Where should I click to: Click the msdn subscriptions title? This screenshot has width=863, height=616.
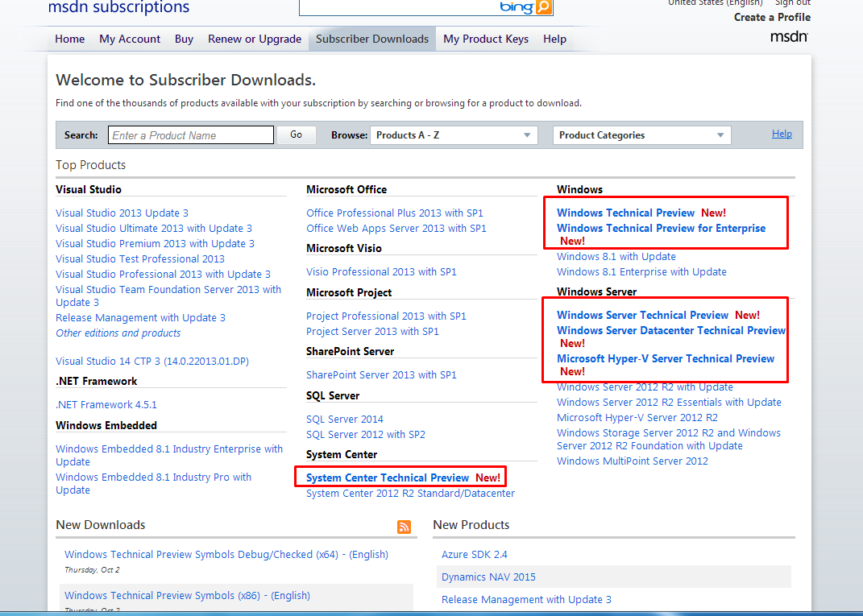click(x=119, y=7)
